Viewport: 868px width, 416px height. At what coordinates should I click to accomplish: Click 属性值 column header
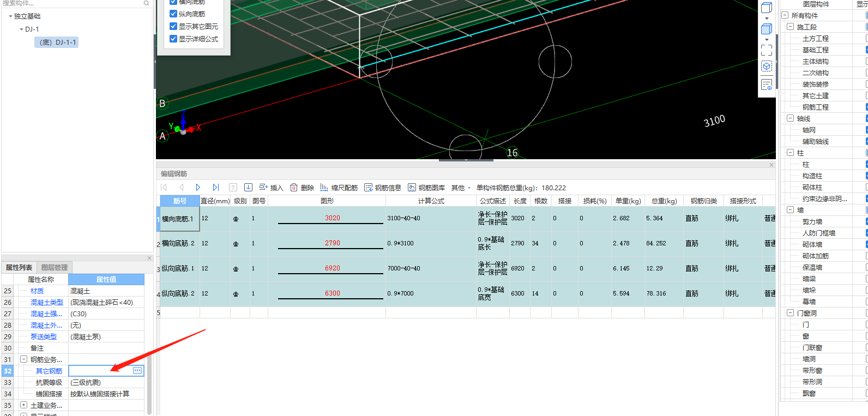coord(106,279)
